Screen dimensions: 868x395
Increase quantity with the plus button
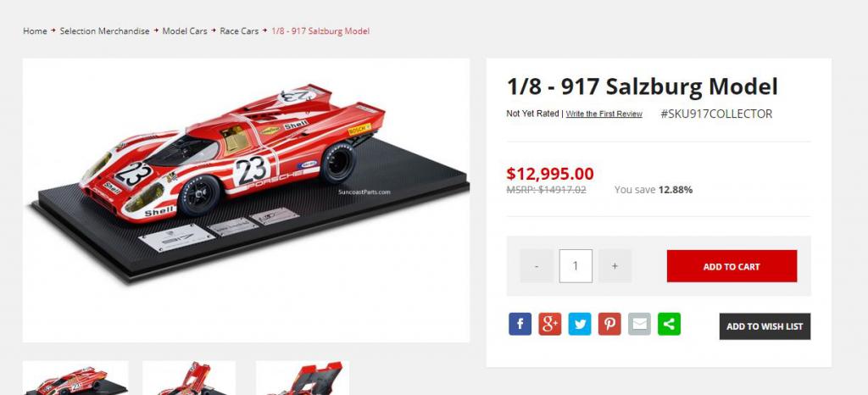tap(615, 266)
